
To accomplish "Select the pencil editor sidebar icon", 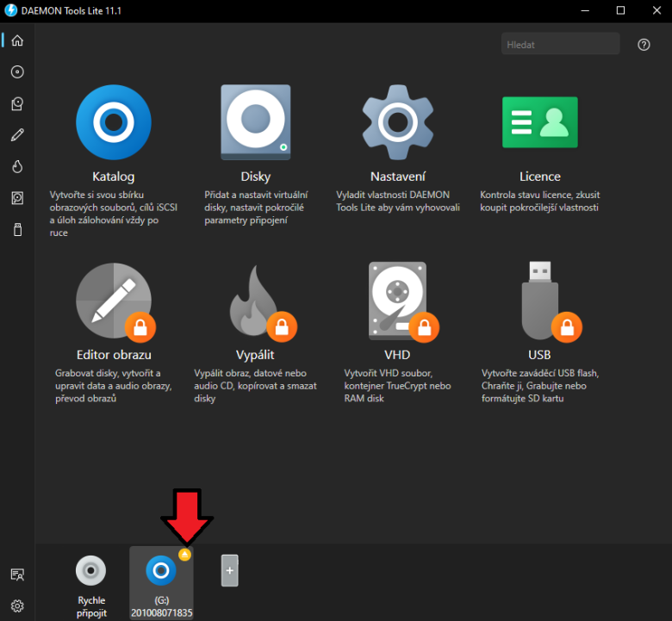I will click(x=17, y=135).
